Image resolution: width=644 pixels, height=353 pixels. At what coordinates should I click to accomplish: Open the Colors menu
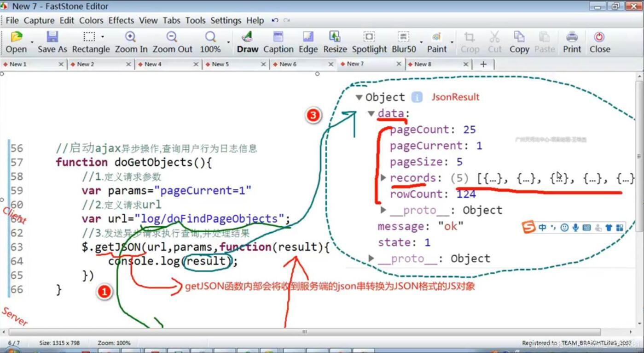coord(91,20)
